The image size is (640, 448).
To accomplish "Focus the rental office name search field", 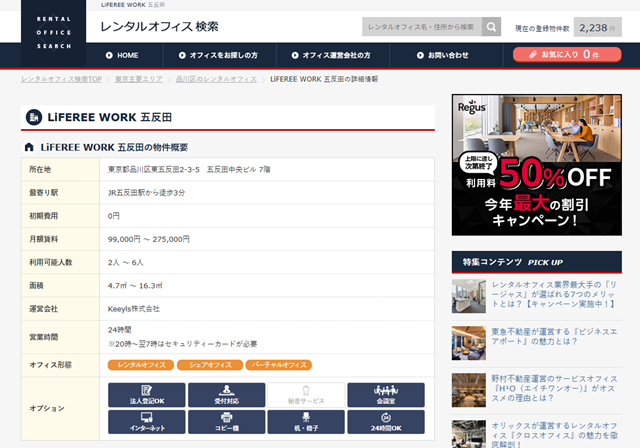I will coord(421,27).
